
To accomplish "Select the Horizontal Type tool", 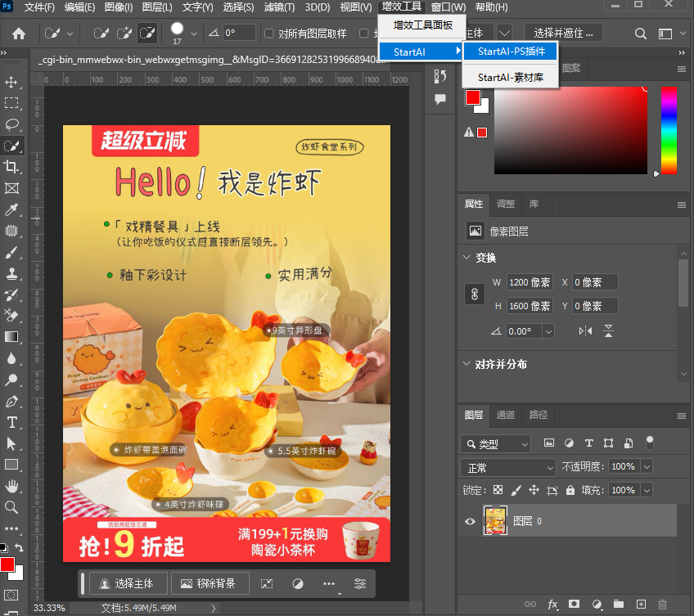I will point(11,422).
